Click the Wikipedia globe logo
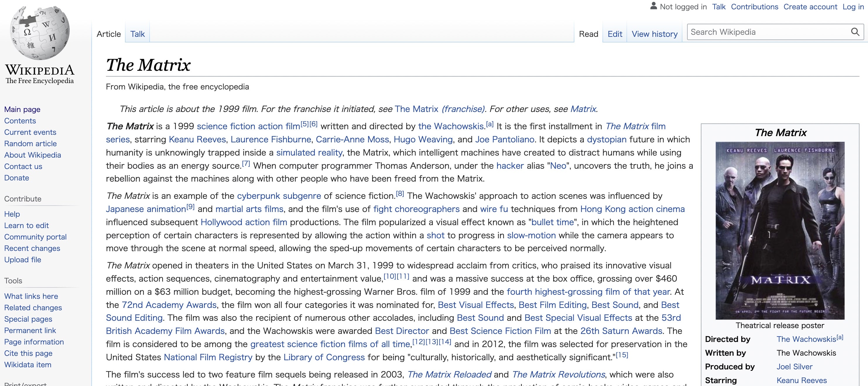The height and width of the screenshot is (386, 868). pos(40,33)
